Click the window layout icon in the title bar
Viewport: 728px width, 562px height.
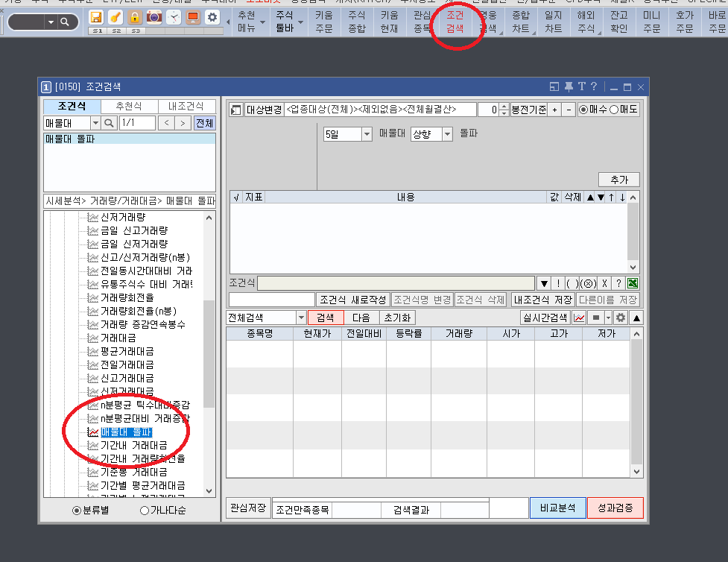pyautogui.click(x=554, y=87)
